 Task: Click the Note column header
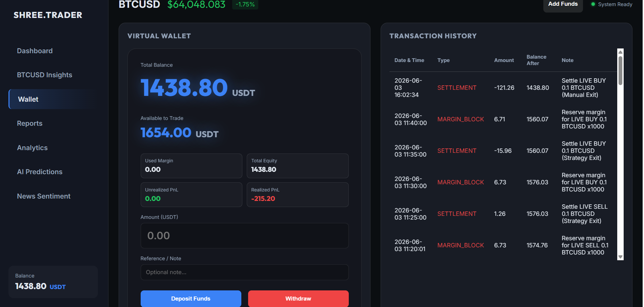click(567, 60)
